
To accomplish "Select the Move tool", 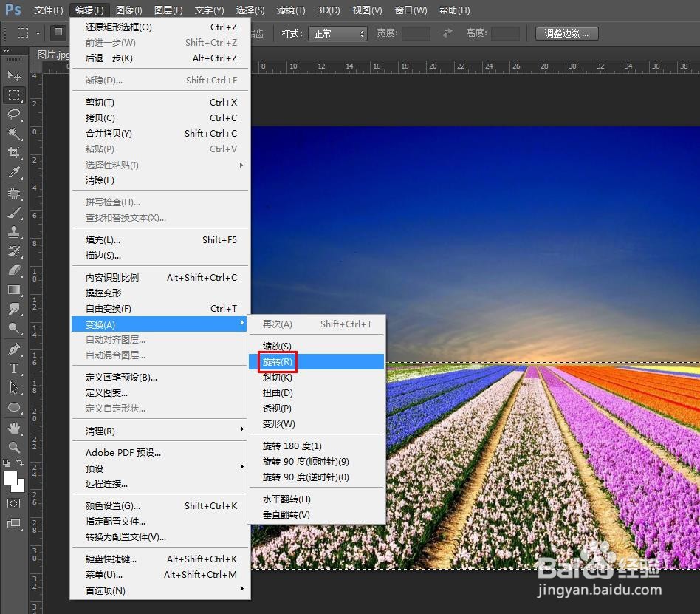I will (15, 75).
